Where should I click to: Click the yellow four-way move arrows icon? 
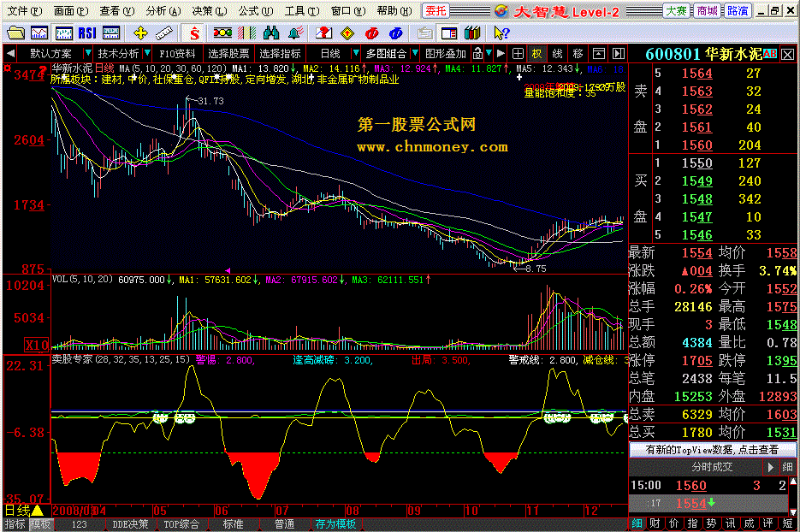click(140, 33)
